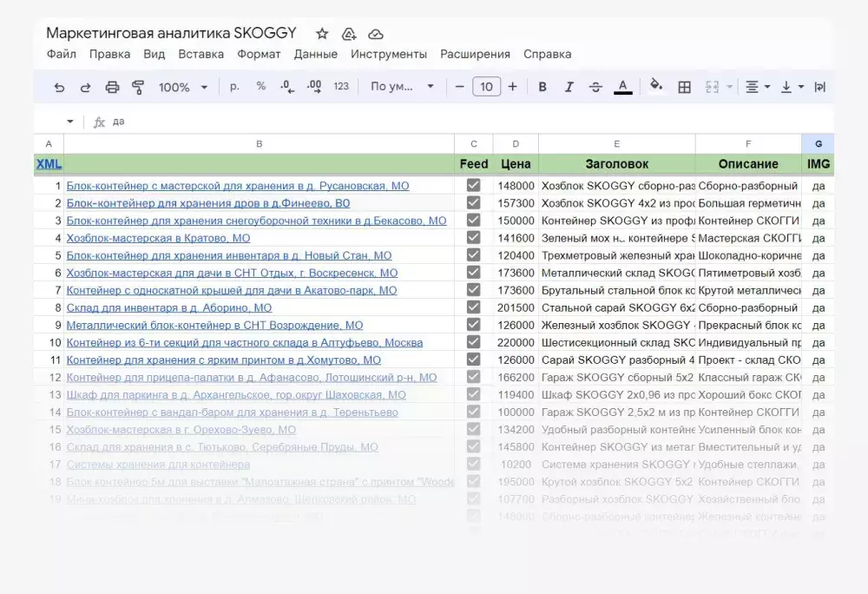This screenshot has height=594, width=868.
Task: Open the horizontal align dropdown
Action: pyautogui.click(x=757, y=87)
